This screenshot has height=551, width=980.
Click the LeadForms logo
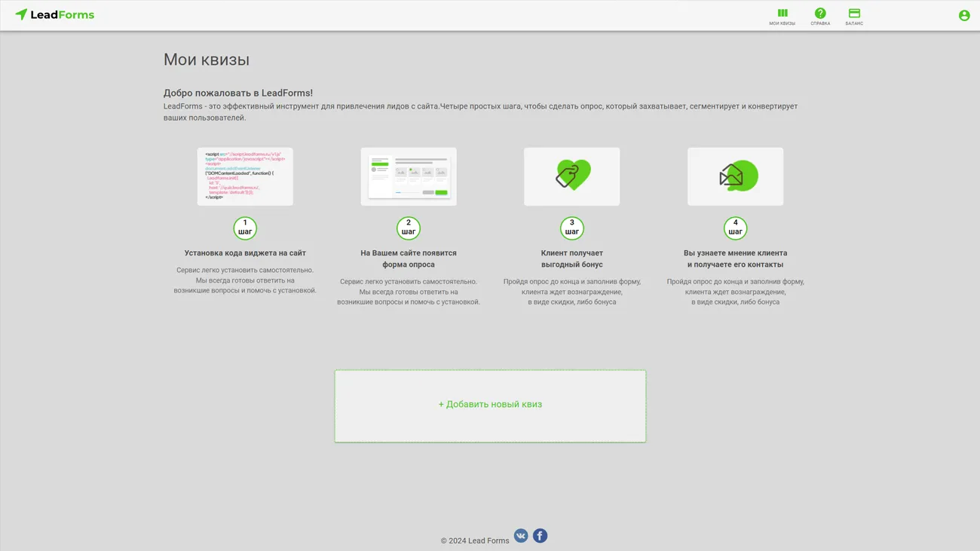point(55,15)
